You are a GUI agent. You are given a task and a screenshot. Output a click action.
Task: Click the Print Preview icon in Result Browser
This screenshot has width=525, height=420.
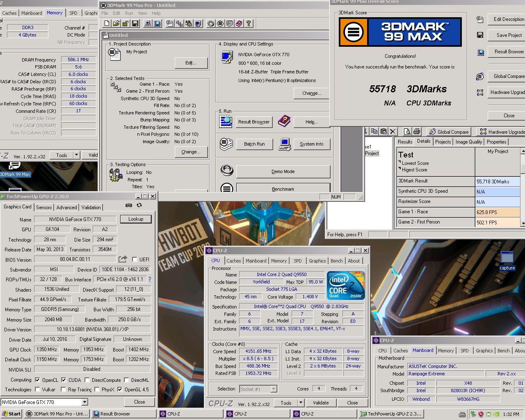click(x=407, y=132)
